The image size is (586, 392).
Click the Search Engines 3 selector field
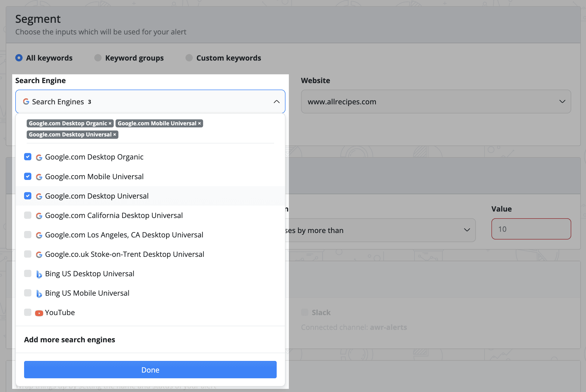(150, 101)
